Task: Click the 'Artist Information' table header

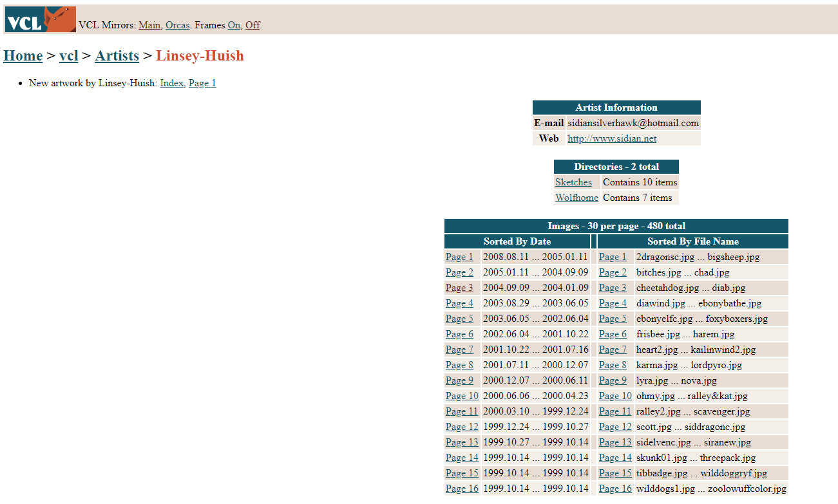Action: coord(616,107)
